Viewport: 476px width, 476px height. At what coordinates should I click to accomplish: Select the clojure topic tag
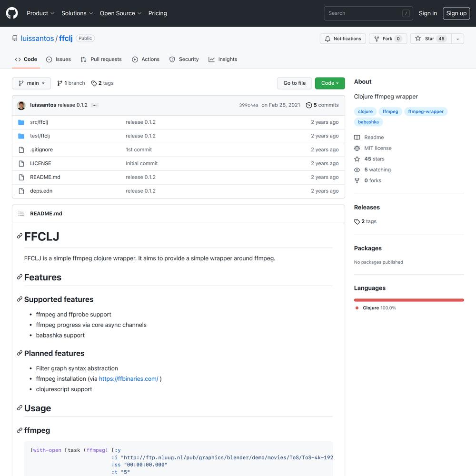365,111
